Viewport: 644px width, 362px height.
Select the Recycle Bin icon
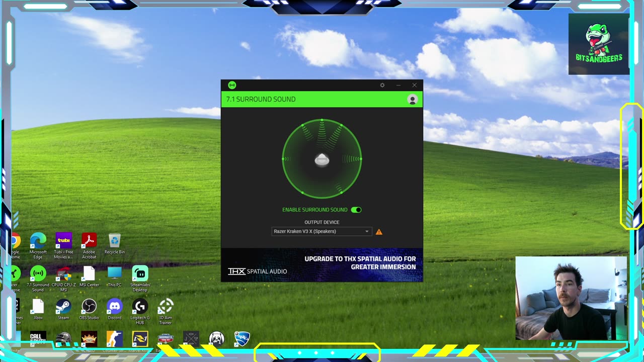pyautogui.click(x=115, y=244)
